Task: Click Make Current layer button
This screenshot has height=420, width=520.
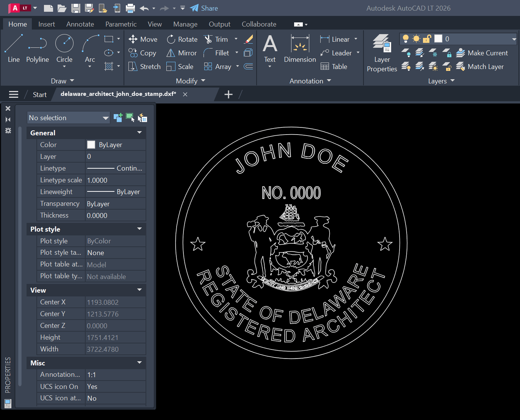Action: [482, 53]
